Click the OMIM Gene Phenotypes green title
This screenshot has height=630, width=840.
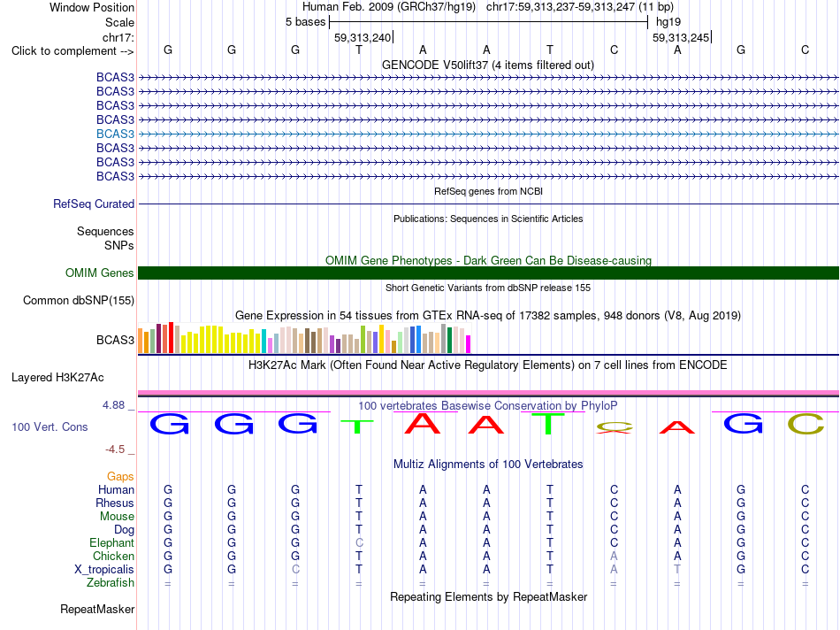tap(489, 260)
